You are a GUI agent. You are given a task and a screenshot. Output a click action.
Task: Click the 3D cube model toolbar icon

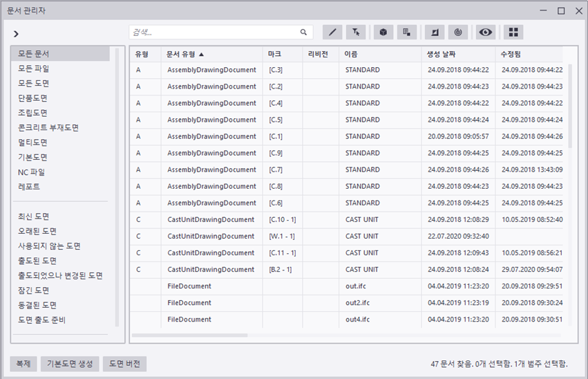(x=383, y=33)
